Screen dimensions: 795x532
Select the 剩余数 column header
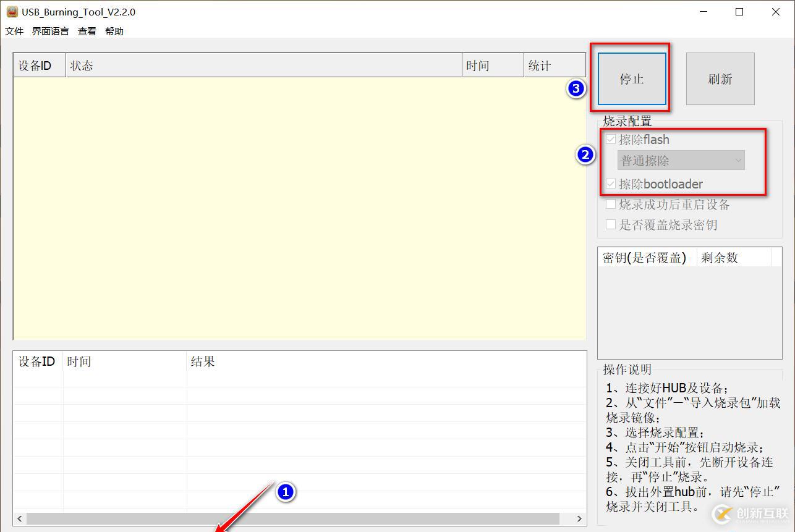click(734, 258)
